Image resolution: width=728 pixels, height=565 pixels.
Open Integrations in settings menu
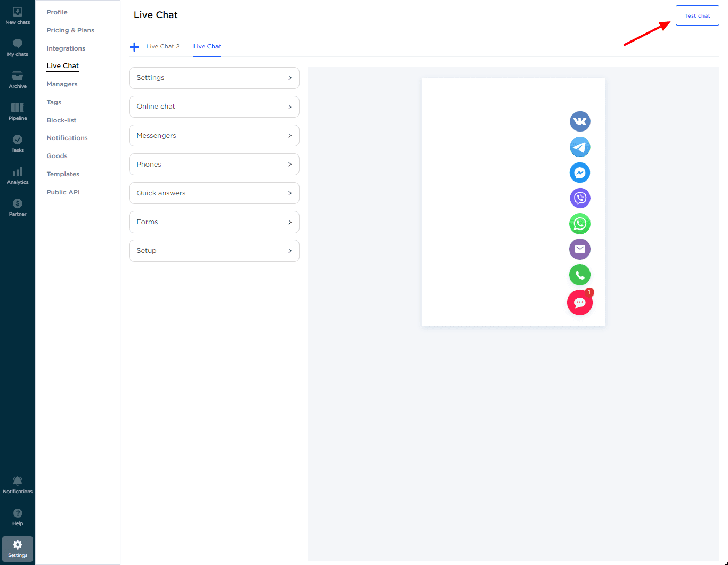pyautogui.click(x=66, y=48)
